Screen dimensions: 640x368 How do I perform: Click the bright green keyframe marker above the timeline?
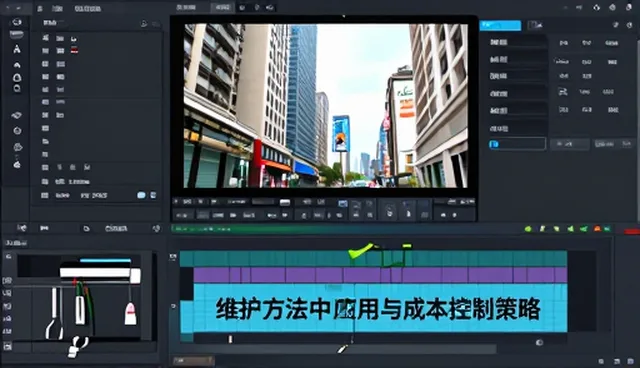[x=361, y=251]
